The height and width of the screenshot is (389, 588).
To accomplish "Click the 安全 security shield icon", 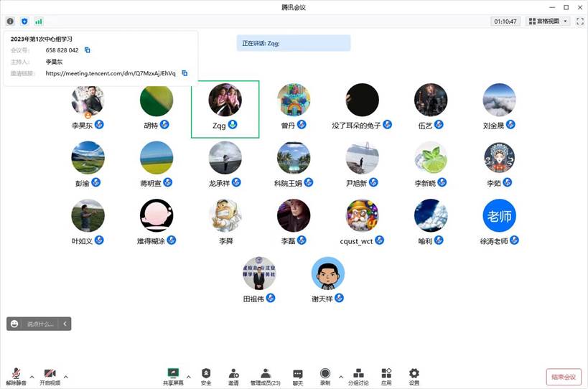I will coord(206,375).
